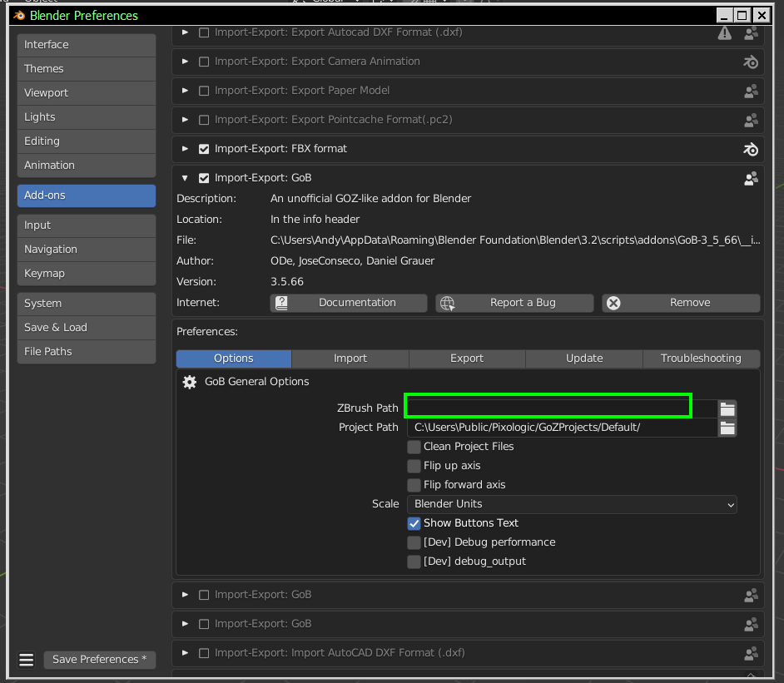Open the GoB Documentation link

(x=349, y=303)
